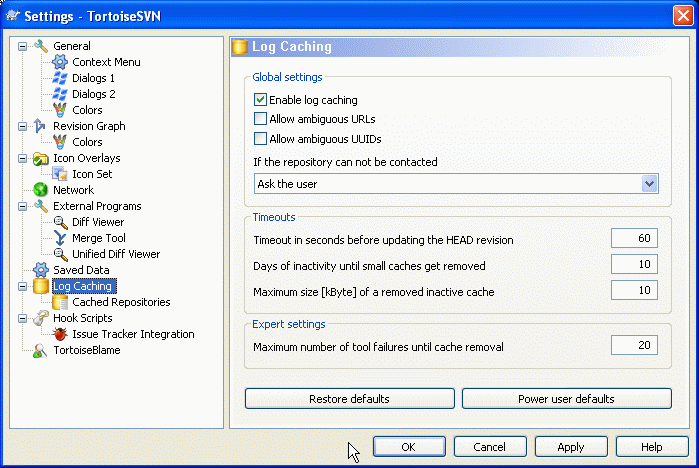Screen dimensions: 699x468
Task: Click the Dialogs 1 windows icon
Action: (x=60, y=78)
